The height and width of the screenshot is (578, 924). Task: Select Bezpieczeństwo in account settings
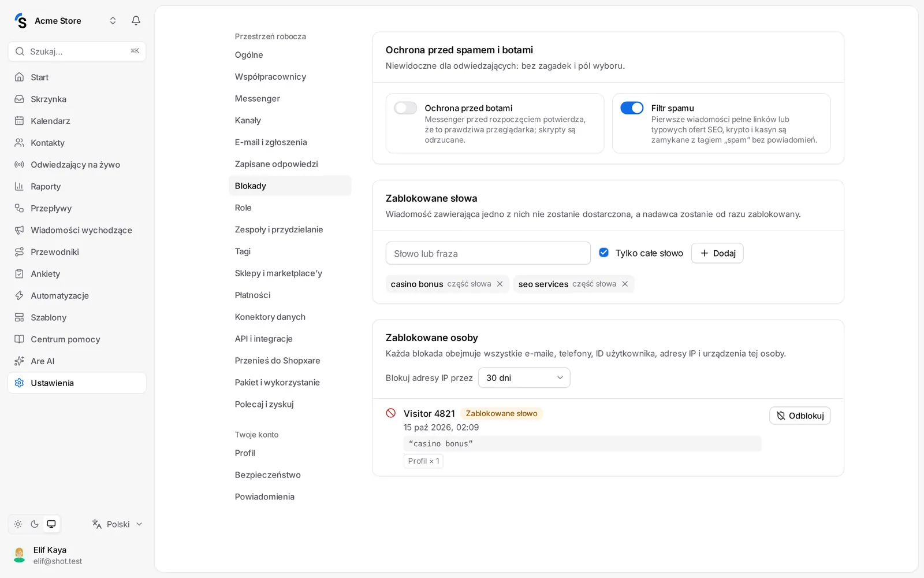point(289,475)
